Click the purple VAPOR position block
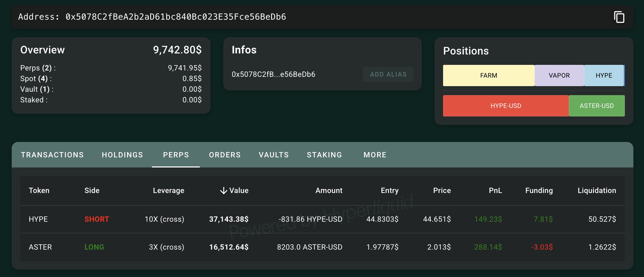Viewport: 644px width, 277px height. pos(559,75)
